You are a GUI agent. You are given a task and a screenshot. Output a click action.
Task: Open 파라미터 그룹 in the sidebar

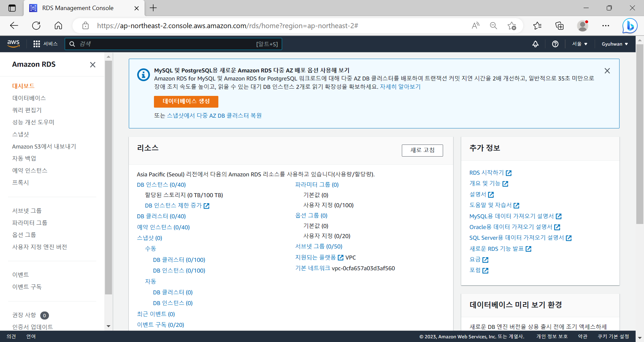point(30,223)
